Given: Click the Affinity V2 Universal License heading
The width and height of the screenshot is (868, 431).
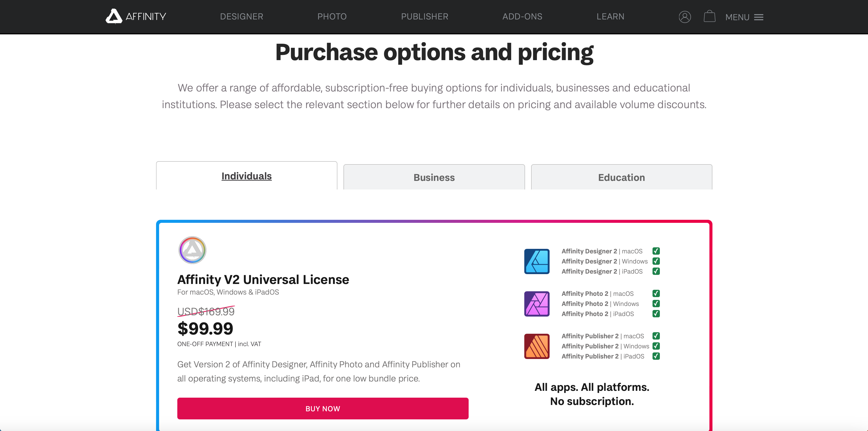Looking at the screenshot, I should (x=263, y=279).
